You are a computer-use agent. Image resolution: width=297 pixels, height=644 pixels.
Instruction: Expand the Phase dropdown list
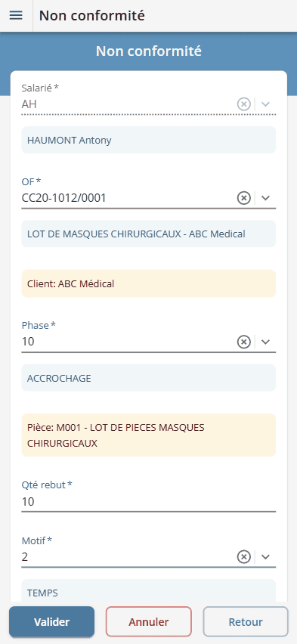click(265, 342)
